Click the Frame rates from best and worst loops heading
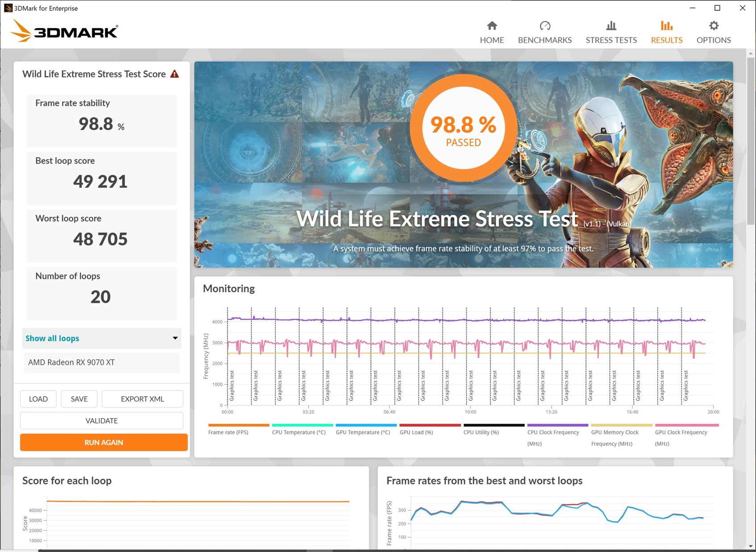756x552 pixels. click(485, 481)
